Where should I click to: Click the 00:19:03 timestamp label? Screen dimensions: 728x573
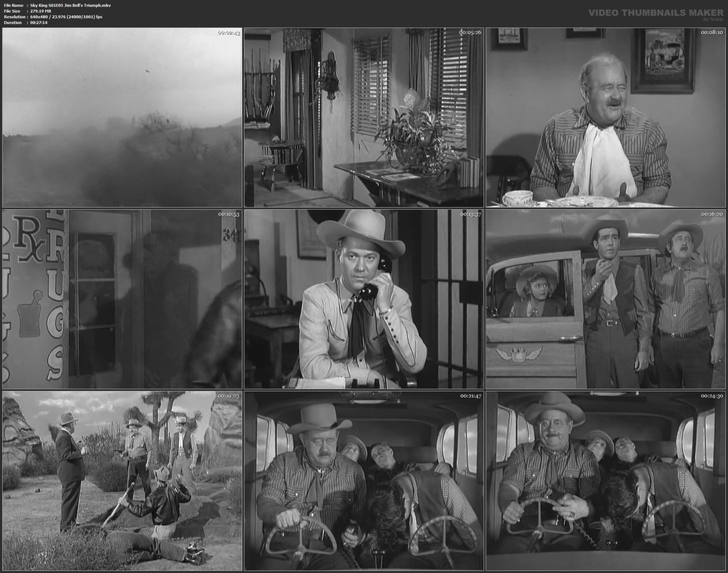229,396
